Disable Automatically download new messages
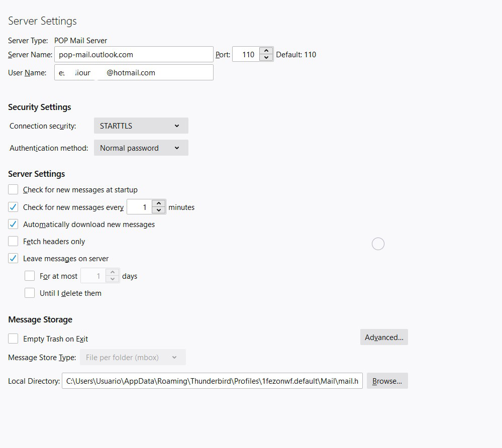Image resolution: width=502 pixels, height=448 pixels. (x=14, y=225)
